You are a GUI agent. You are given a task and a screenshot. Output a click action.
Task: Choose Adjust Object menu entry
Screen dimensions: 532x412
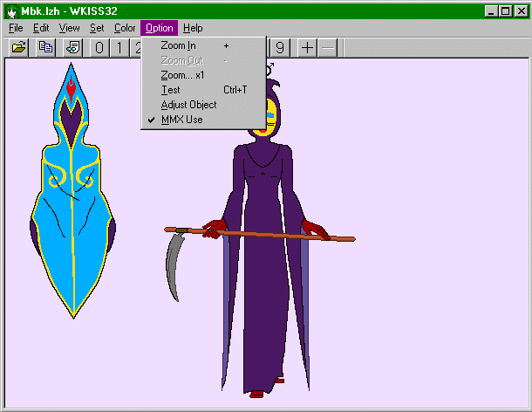[x=188, y=105]
